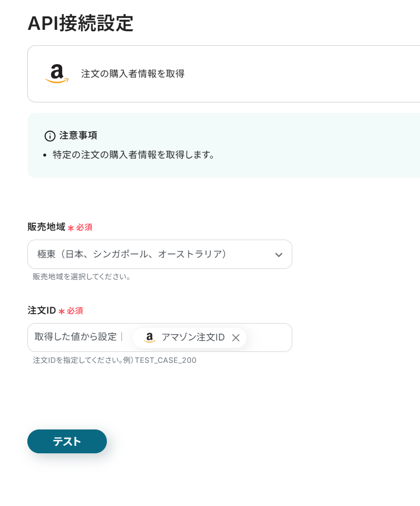
Task: Expand the 販売地域 dropdown chevron
Action: 278,254
